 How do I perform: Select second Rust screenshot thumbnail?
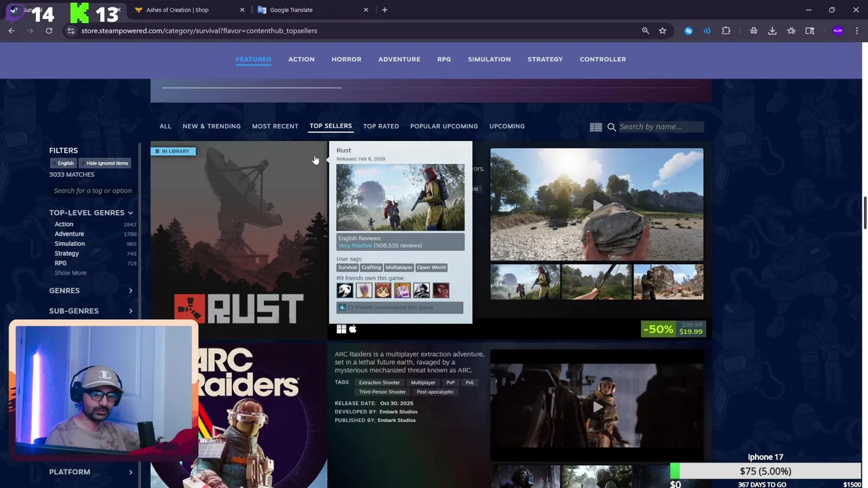click(597, 282)
